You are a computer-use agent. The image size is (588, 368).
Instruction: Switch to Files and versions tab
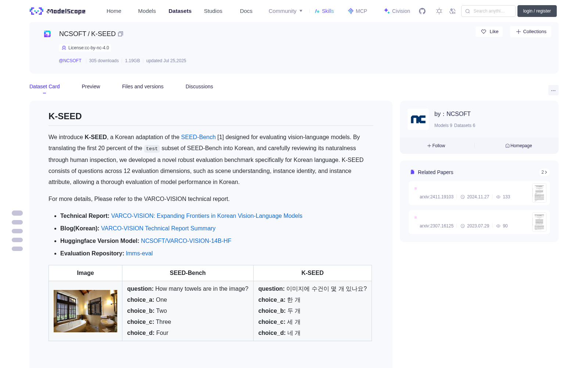143,86
